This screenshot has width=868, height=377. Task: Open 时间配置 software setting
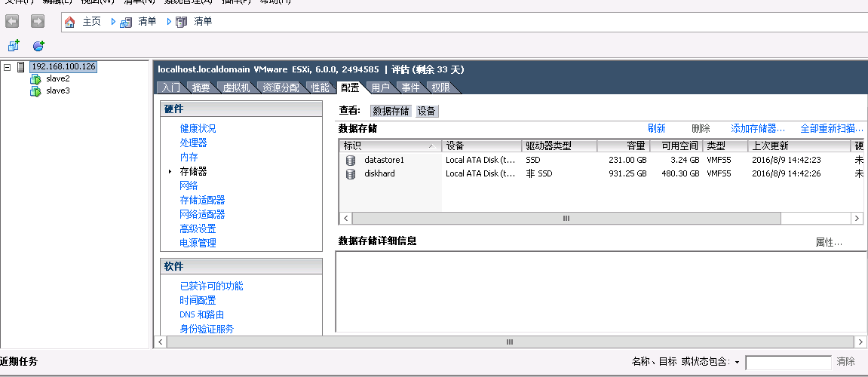198,301
